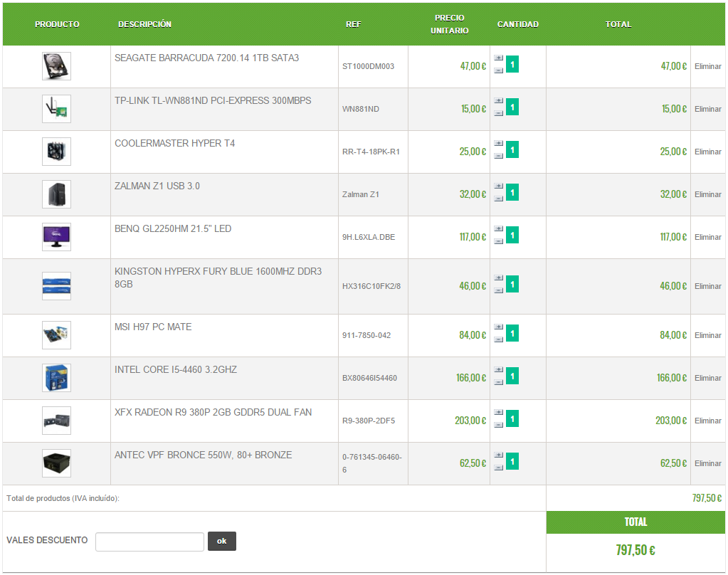This screenshot has height=575, width=728.
Task: Open XFX Radeon R9 380P 2GB description
Action: pos(213,413)
